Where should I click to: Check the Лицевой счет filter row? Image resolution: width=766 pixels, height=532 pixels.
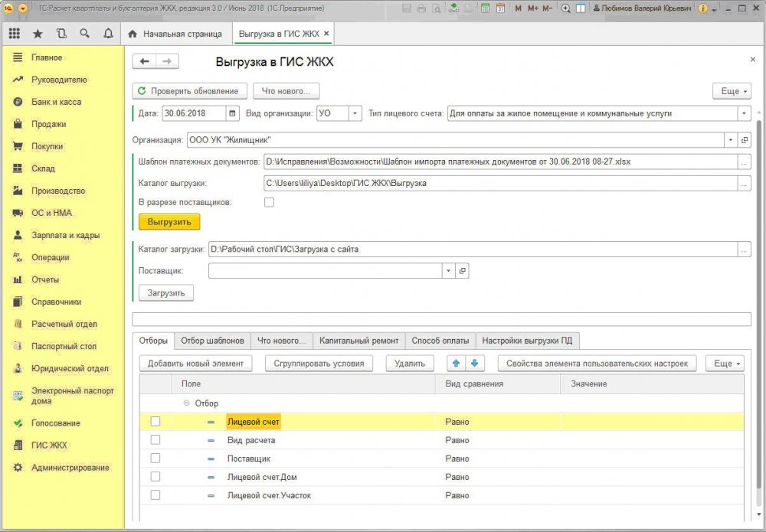tap(155, 421)
